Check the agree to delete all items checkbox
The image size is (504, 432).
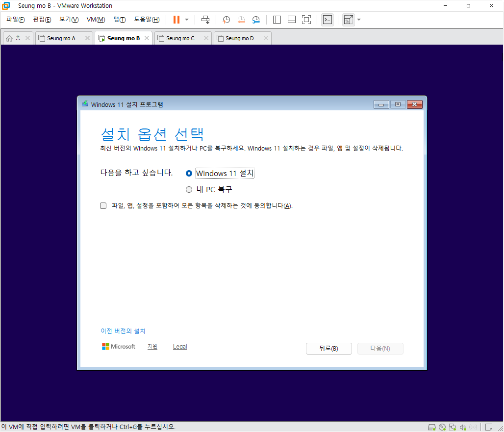click(103, 206)
